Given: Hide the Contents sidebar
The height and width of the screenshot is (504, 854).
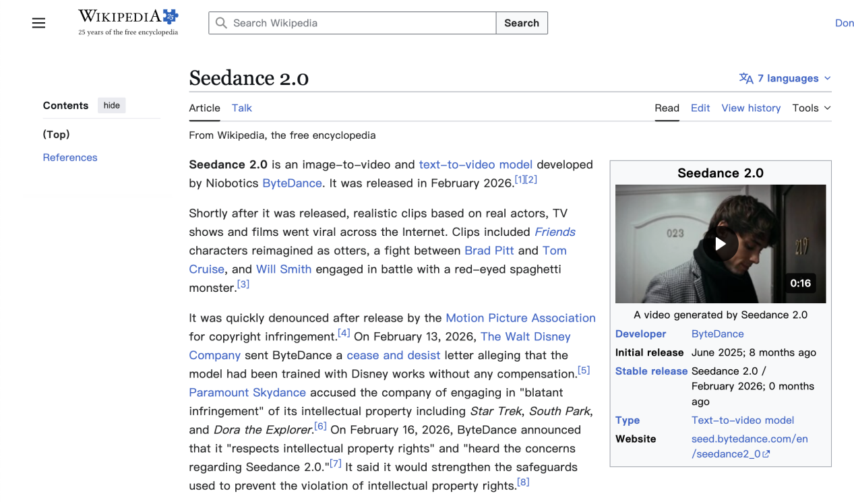Looking at the screenshot, I should pos(112,105).
